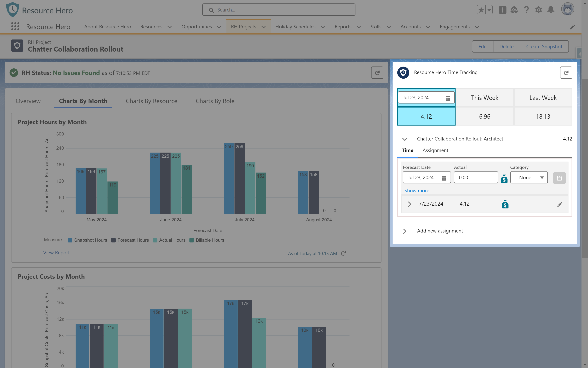Switch to the Assignment tab

(x=435, y=150)
